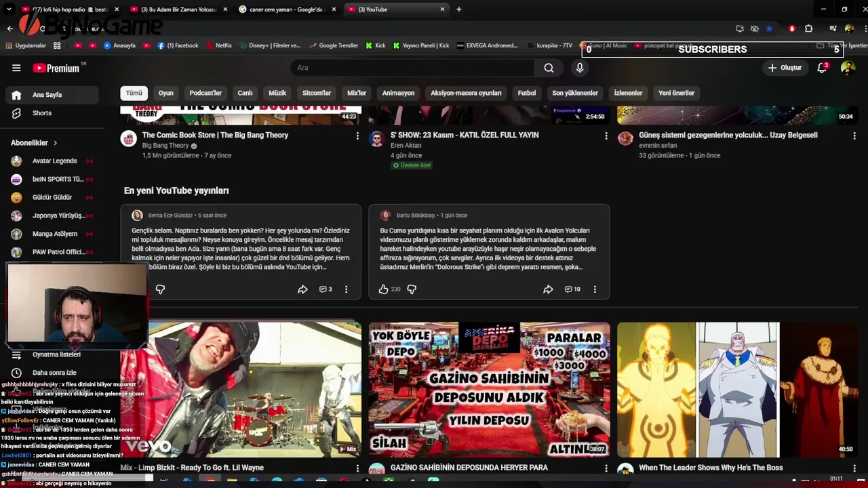Go back with the browser back arrow
This screenshot has height=488, width=868.
point(9,28)
